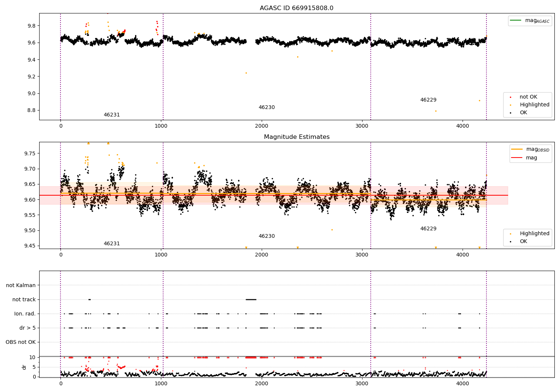Click the 'dr' axis label
This screenshot has width=560, height=392.
pos(24,367)
